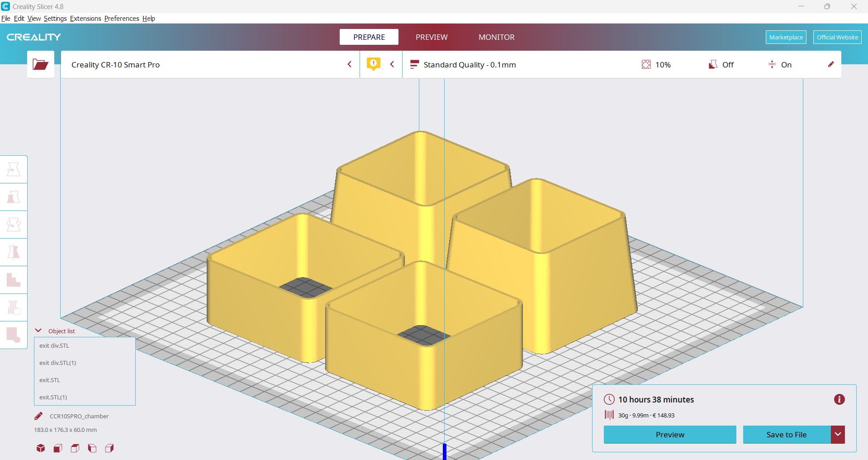Click the 183.0 x 176.3 x 60.0 mm dimensions
Viewport: 868px width, 460px height.
pos(66,430)
